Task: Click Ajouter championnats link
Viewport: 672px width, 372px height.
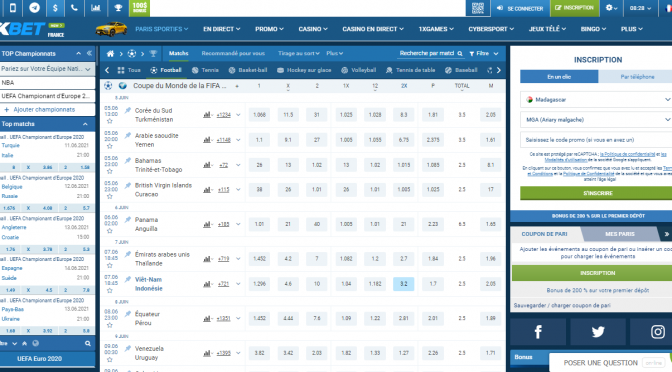Action: click(x=44, y=110)
